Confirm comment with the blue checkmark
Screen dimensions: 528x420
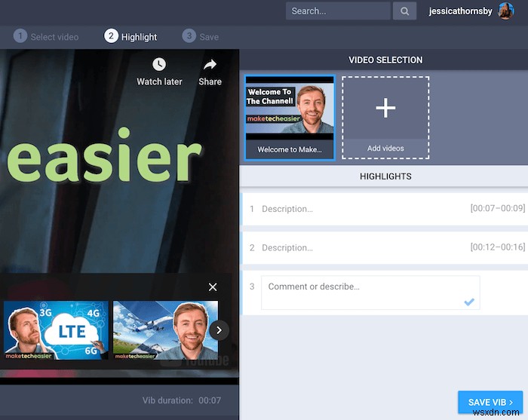pos(469,302)
